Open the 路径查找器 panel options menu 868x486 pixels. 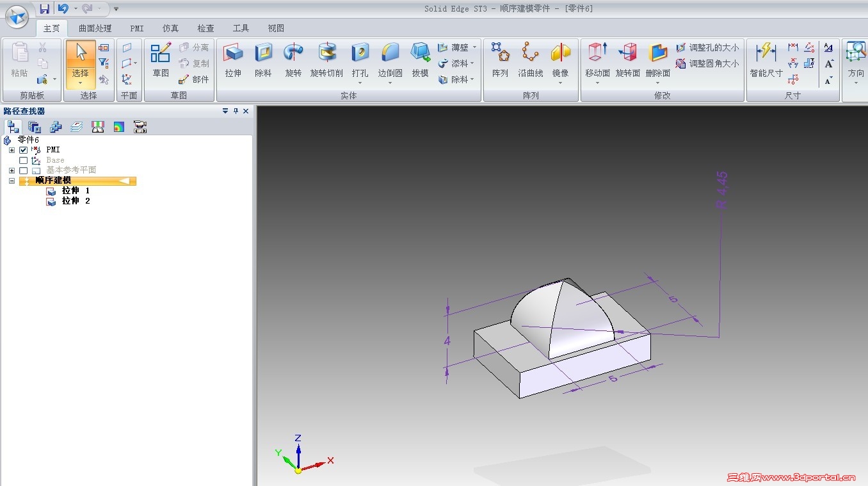pos(225,111)
